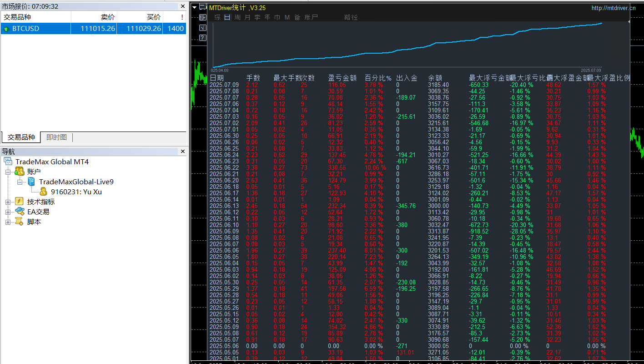Click the TradeMaxGlobal-Live9 server icon
This screenshot has height=364, width=644.
point(31,182)
